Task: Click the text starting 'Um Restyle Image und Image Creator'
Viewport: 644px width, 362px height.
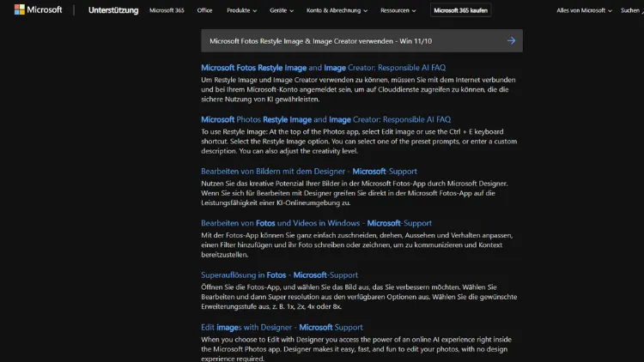Action: (358, 89)
